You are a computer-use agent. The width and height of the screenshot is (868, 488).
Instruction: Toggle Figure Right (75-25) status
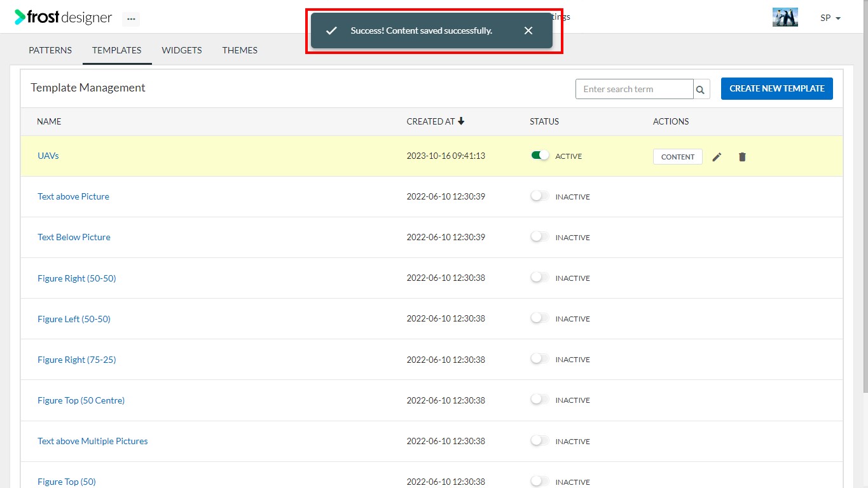pos(540,359)
